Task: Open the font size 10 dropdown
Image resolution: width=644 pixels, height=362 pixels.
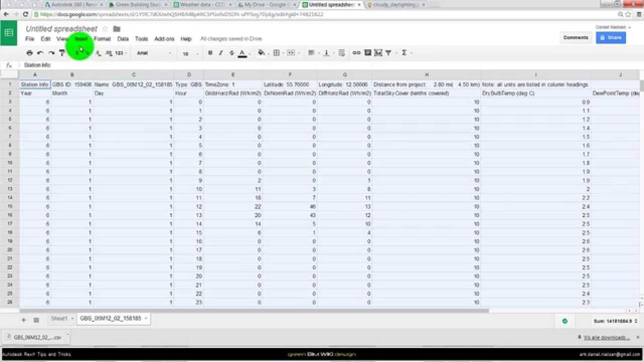Action: [190, 53]
